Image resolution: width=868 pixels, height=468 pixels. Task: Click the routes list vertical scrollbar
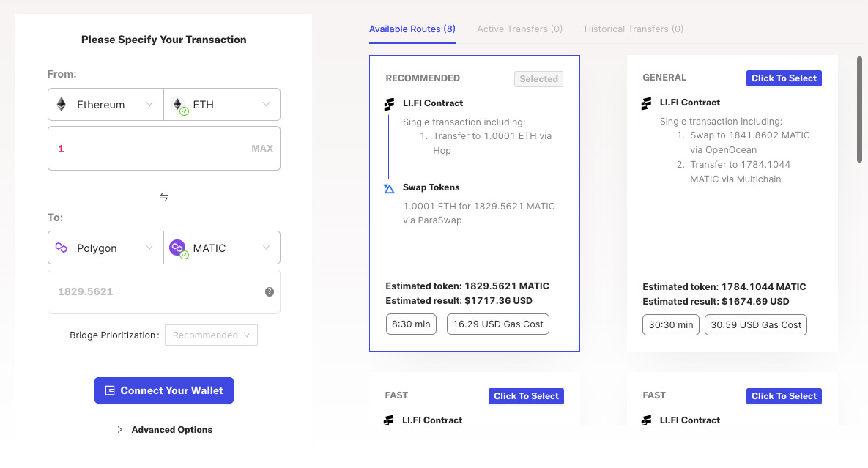[x=859, y=110]
